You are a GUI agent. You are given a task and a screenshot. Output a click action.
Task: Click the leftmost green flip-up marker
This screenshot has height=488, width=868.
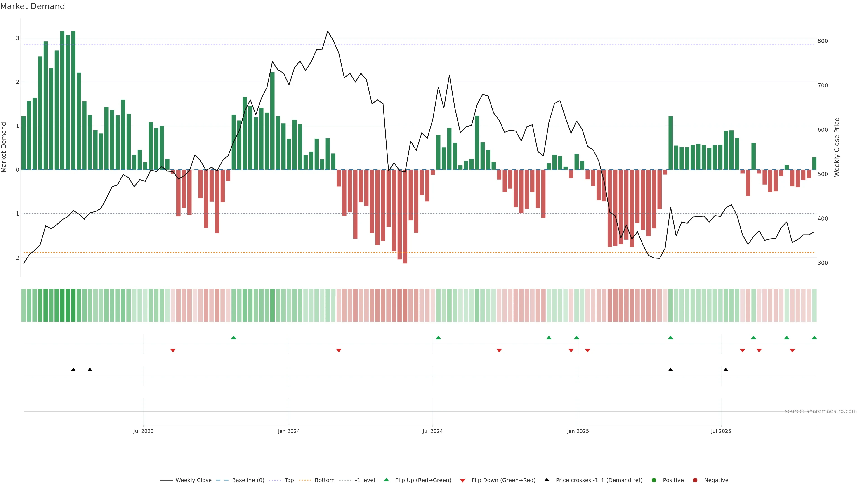click(234, 338)
